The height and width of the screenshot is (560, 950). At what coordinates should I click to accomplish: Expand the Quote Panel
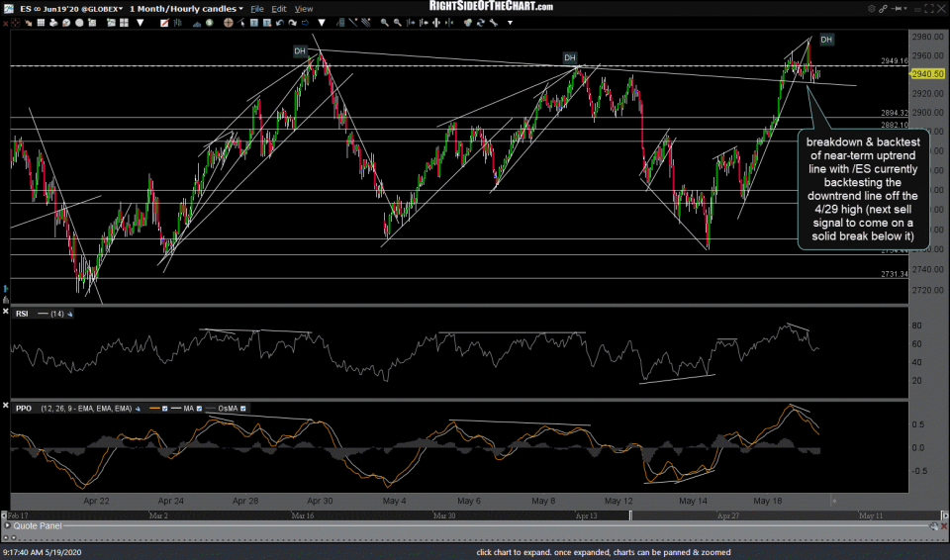click(x=7, y=526)
